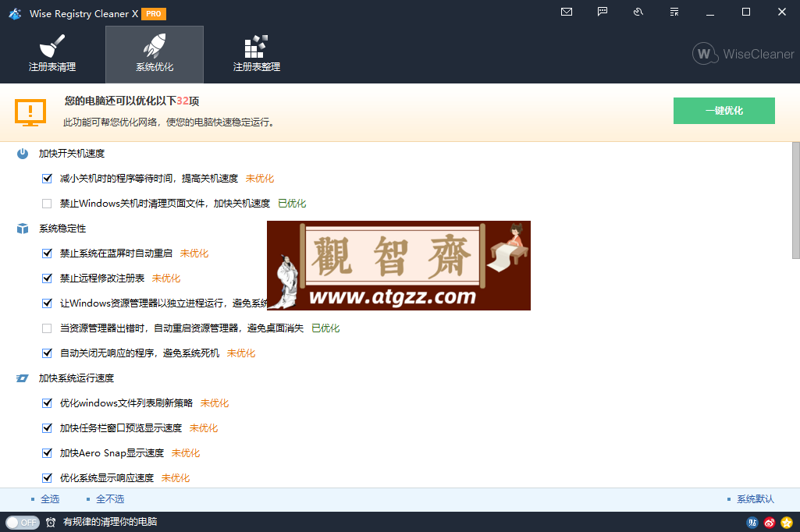Check 当资源管理器出错时自动重启 option
The height and width of the screenshot is (532, 800).
coord(47,328)
